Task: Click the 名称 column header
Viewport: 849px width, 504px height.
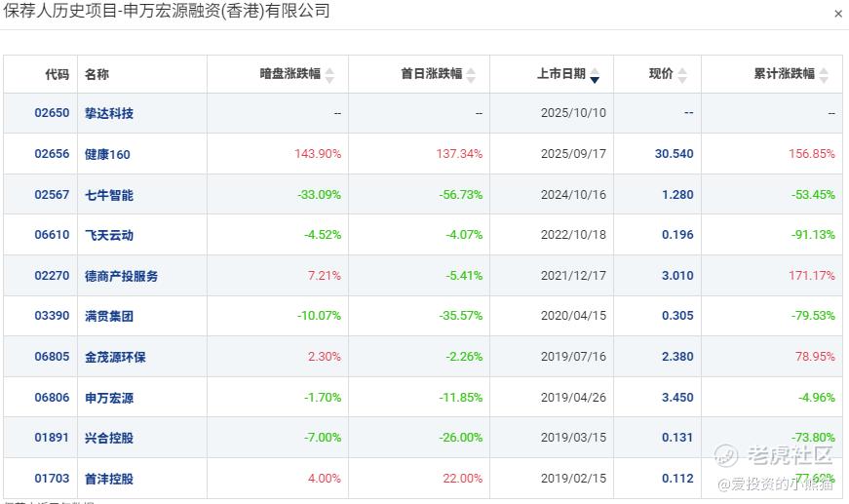Action: point(96,74)
